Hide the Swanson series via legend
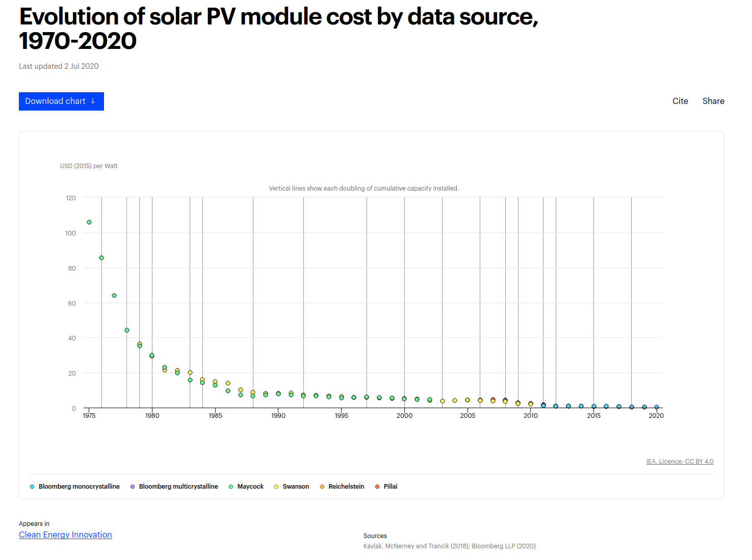 coord(296,487)
